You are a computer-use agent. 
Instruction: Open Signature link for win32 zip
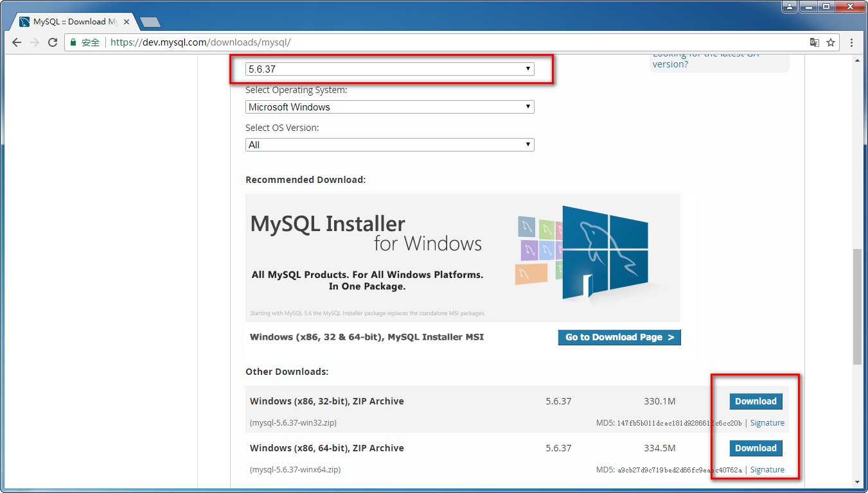(767, 423)
